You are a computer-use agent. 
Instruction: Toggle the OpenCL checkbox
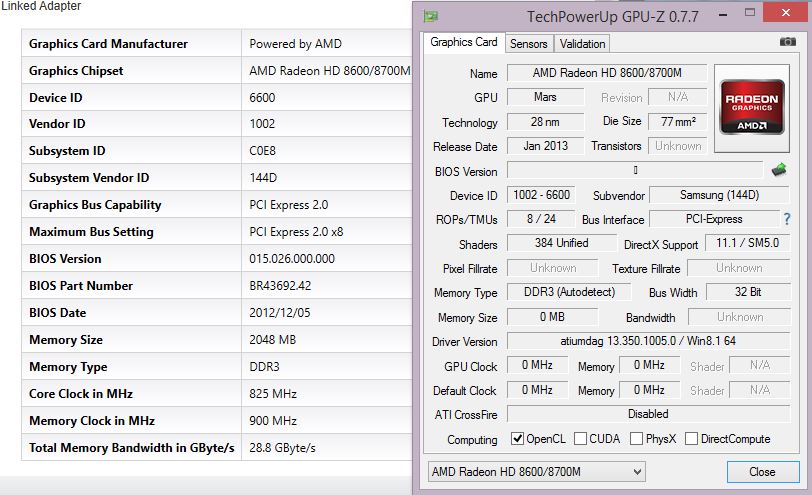517,439
